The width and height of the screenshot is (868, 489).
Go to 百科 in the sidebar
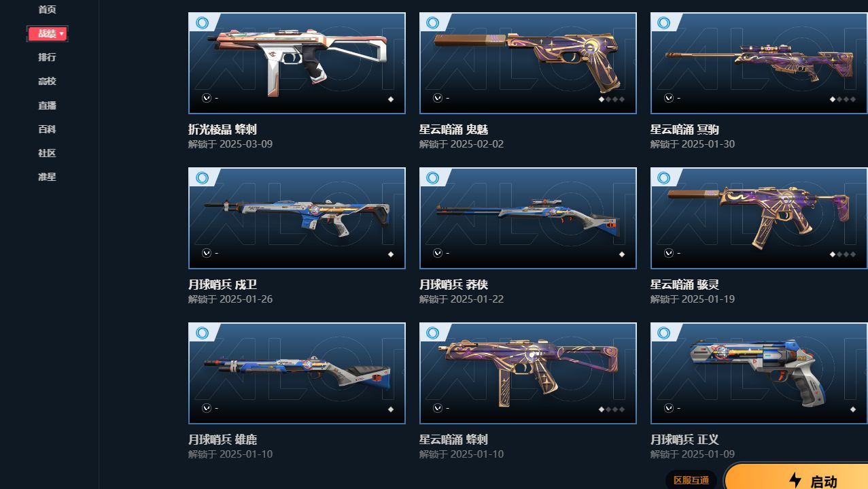coord(47,129)
